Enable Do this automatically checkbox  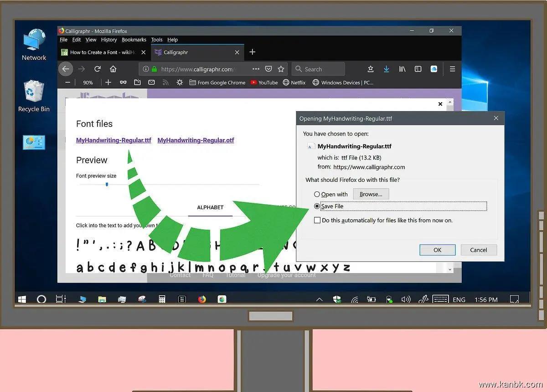317,220
